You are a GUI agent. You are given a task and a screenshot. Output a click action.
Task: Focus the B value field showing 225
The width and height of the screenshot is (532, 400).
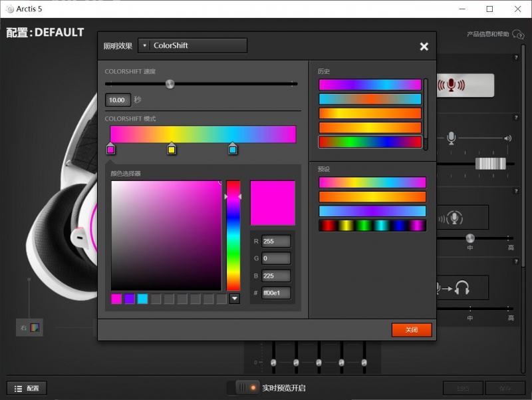(276, 276)
